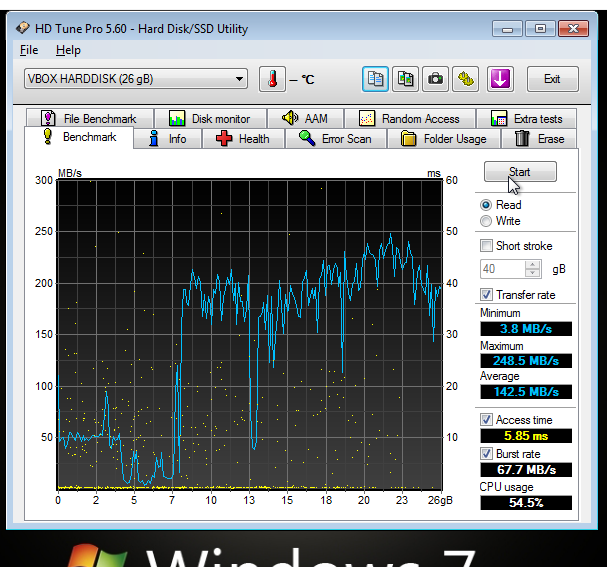607x567 pixels.
Task: Open the AAM tab
Action: pos(305,118)
